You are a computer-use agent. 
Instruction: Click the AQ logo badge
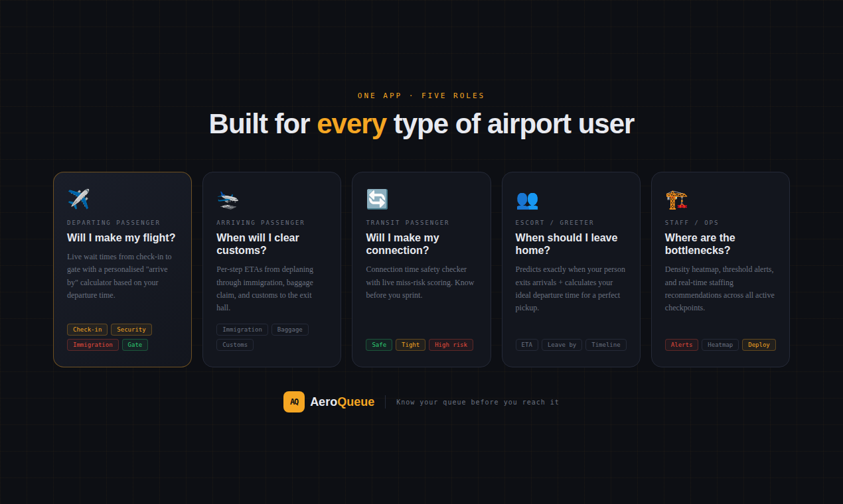(x=294, y=402)
